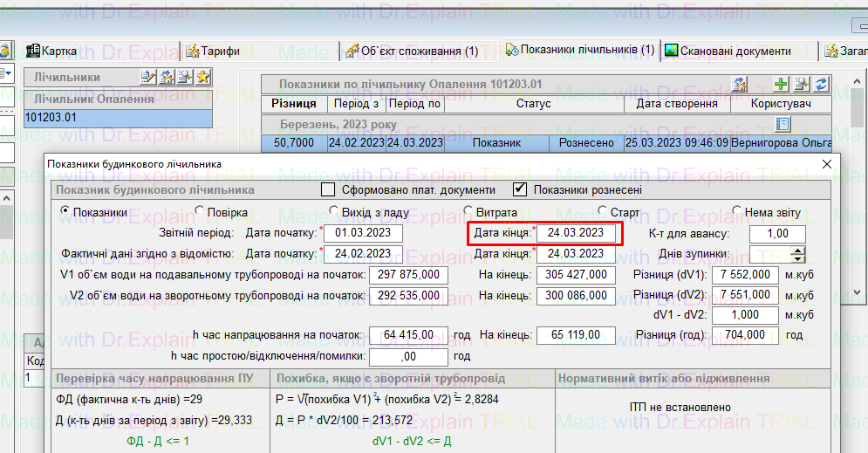Increase Днів зупинки with the spinner arrows
Viewport: 868px width, 453px height.
[797, 251]
